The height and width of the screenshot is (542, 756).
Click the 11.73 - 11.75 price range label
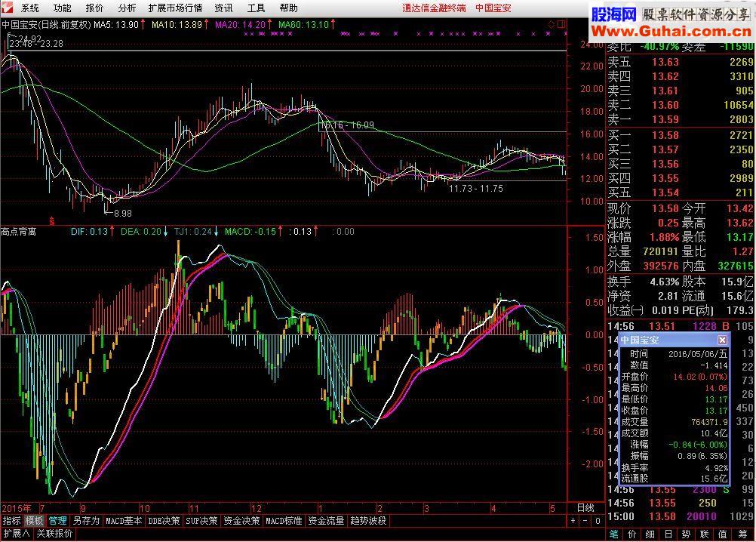476,189
